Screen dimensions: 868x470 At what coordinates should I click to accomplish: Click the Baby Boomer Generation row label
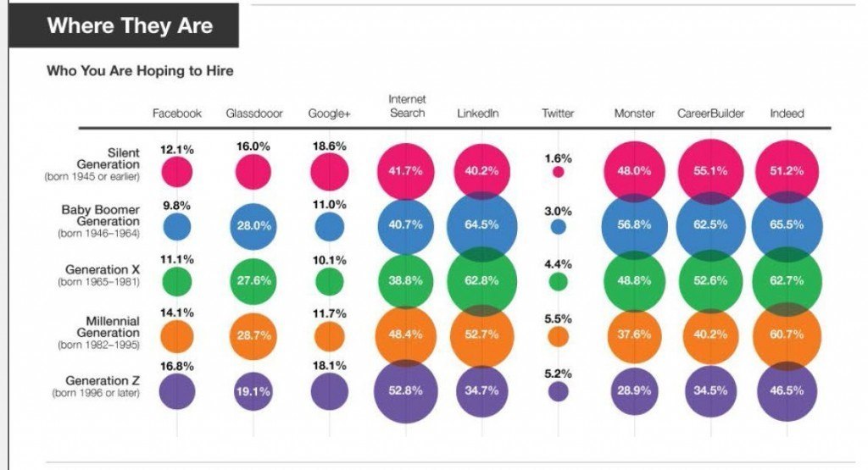98,221
